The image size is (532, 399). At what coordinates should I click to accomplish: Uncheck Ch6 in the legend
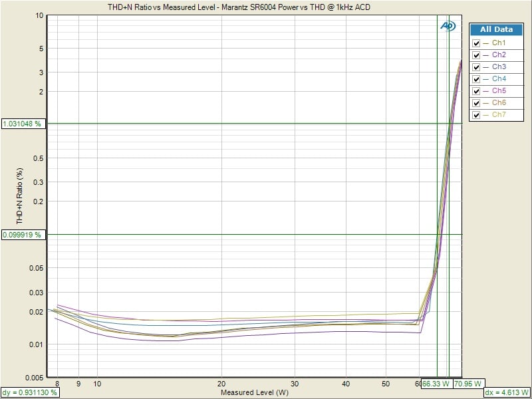click(x=476, y=103)
